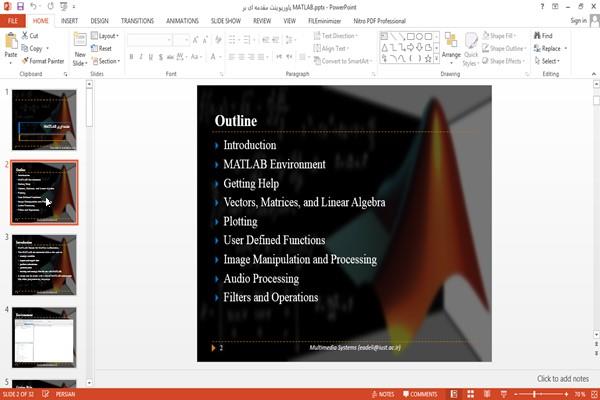
Task: Open the FILE tab
Action: tap(13, 21)
